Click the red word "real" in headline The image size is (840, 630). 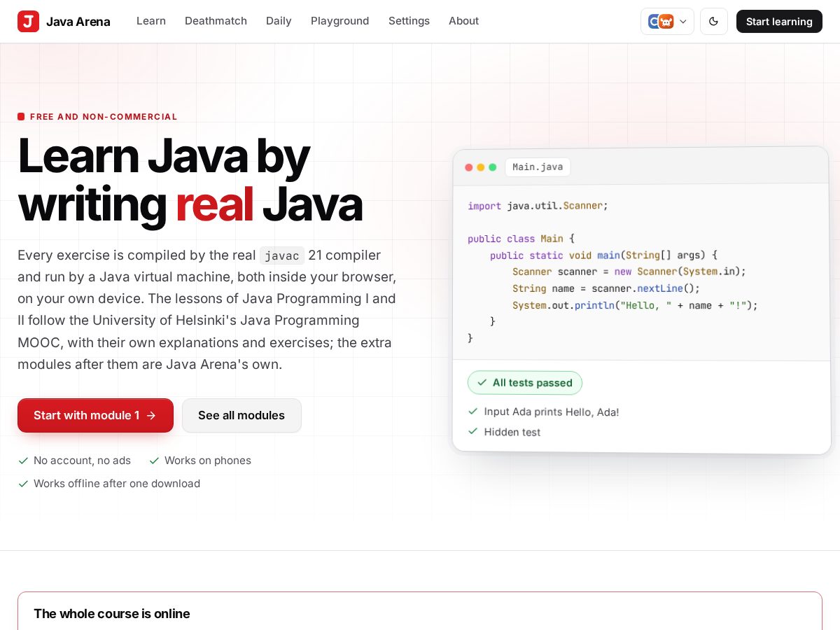click(214, 204)
